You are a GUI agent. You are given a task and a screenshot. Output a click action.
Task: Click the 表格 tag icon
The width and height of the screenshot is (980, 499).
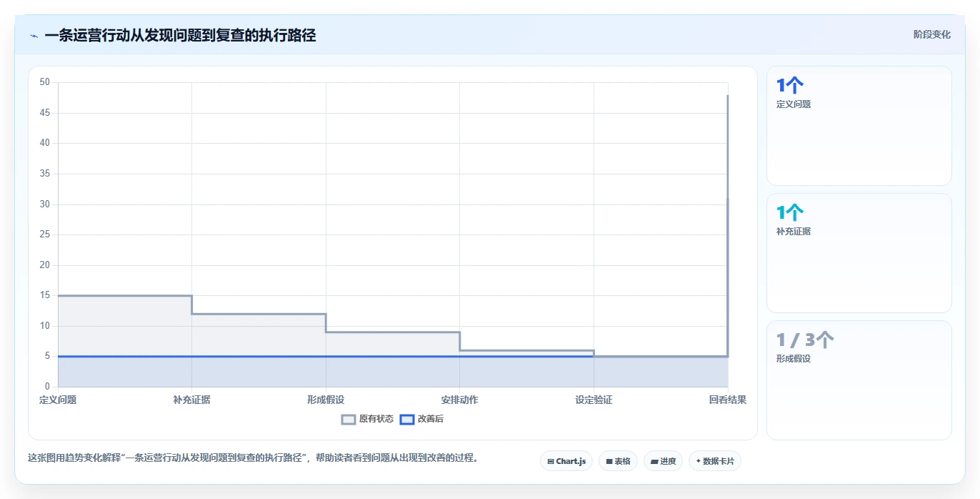[609, 462]
